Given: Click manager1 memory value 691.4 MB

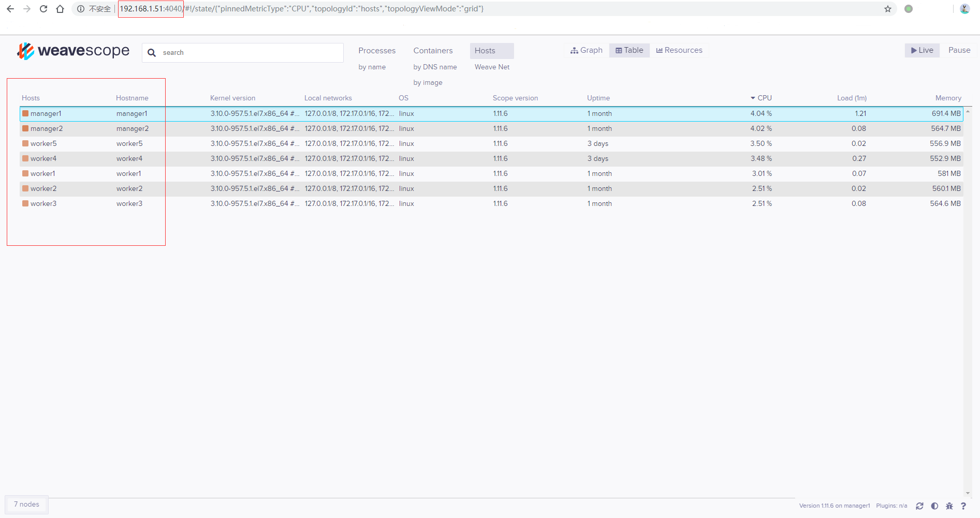Looking at the screenshot, I should click(946, 114).
